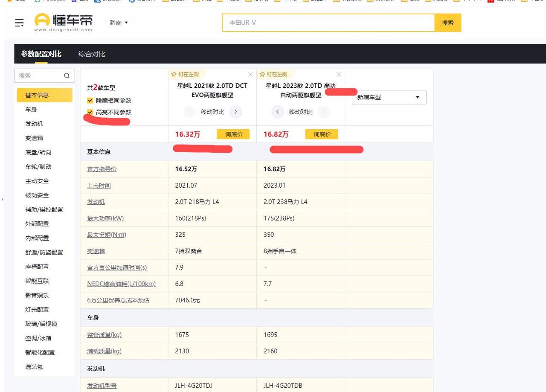The height and width of the screenshot is (392, 546).
Task: Move 2023款 column left arrow
Action: pos(278,112)
